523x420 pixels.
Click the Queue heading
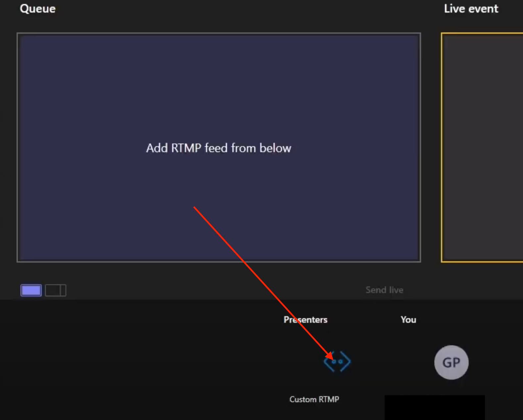pos(38,9)
